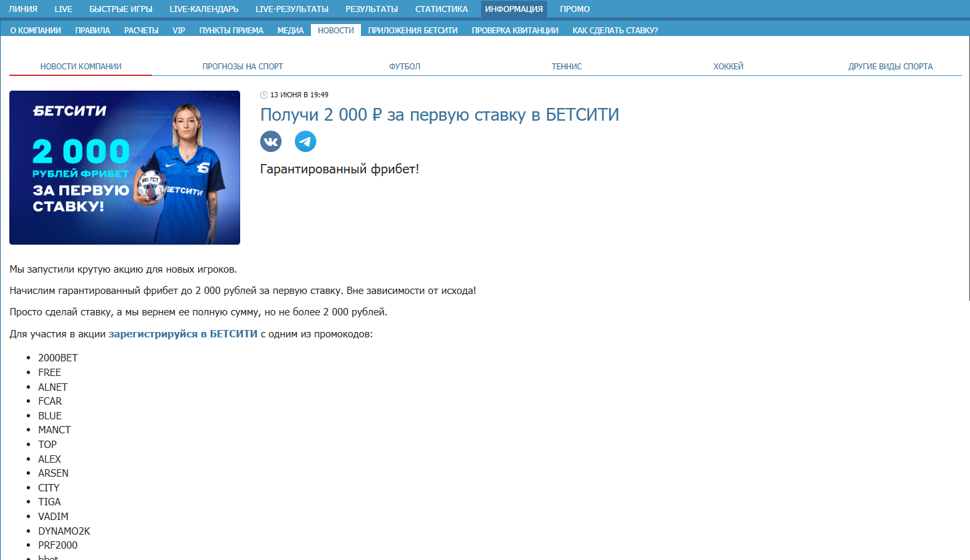Open МЕДИА submenu tab

291,30
